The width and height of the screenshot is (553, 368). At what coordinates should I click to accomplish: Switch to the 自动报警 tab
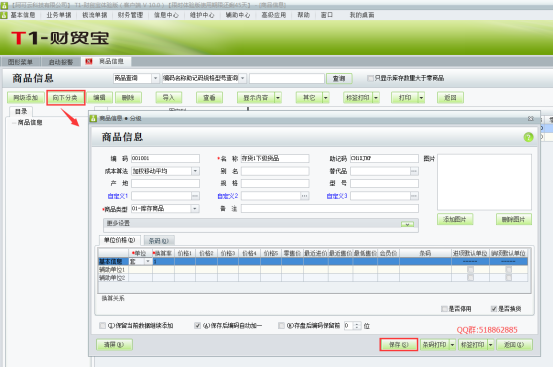(61, 62)
